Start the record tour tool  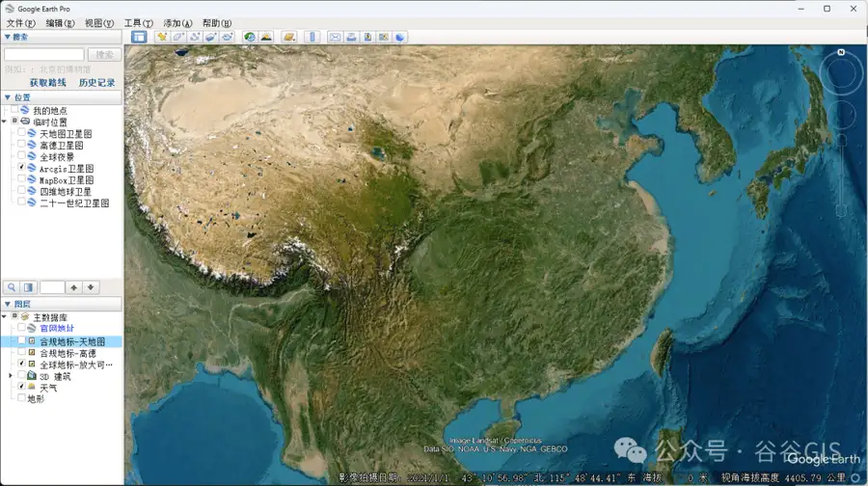[x=228, y=37]
